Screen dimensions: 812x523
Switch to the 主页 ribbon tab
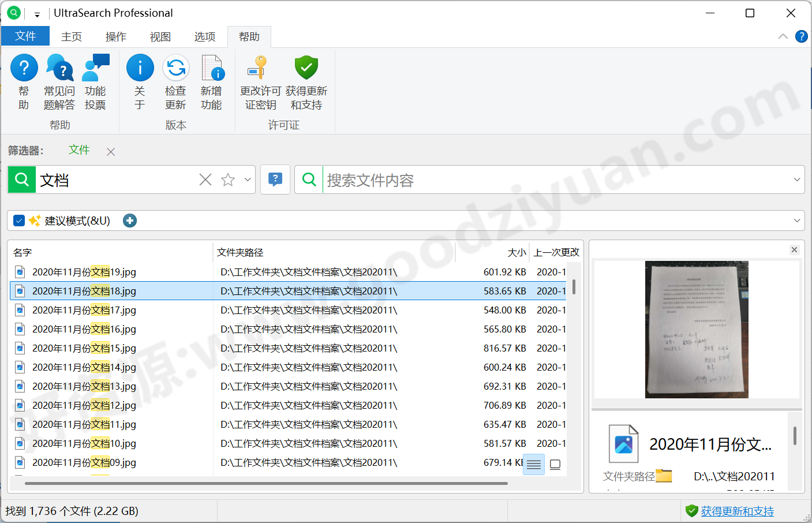[71, 36]
